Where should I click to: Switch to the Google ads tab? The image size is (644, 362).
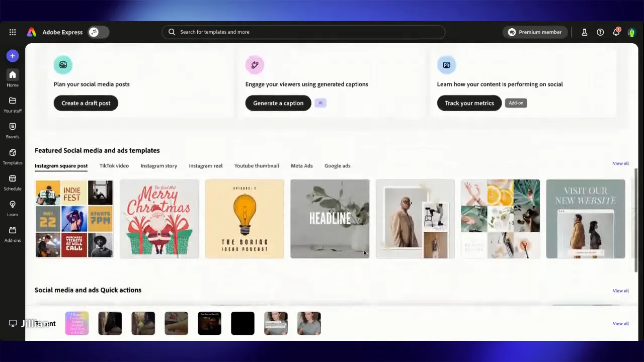pyautogui.click(x=337, y=165)
